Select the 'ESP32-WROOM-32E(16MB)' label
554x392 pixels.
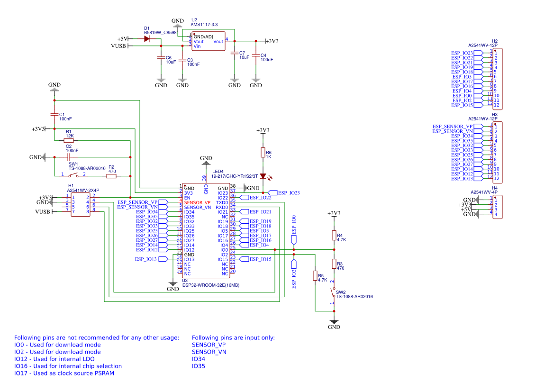pos(210,285)
